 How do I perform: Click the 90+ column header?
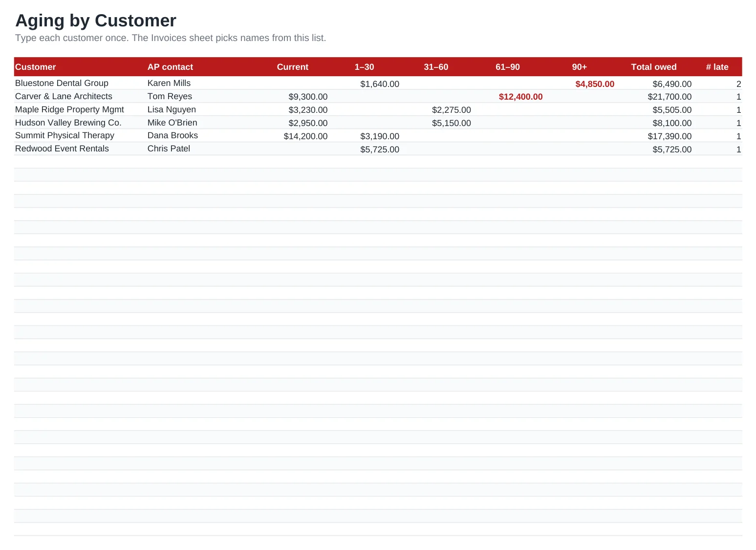pyautogui.click(x=580, y=67)
